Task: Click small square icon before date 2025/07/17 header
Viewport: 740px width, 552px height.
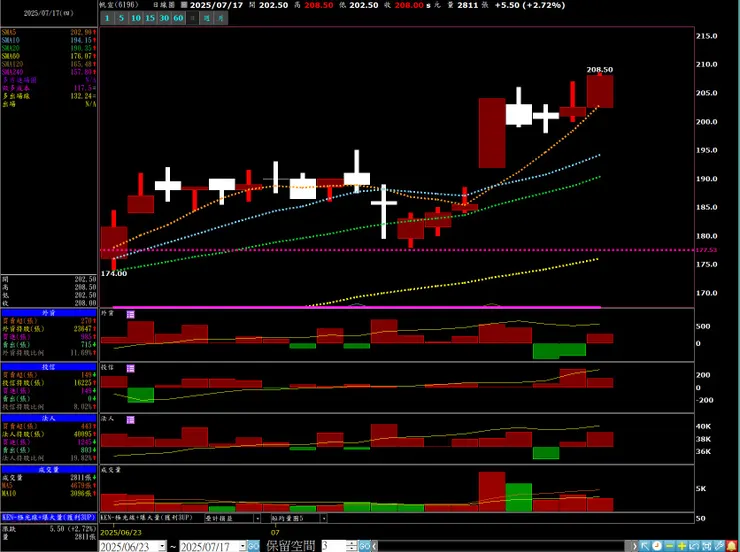Action: [184, 5]
